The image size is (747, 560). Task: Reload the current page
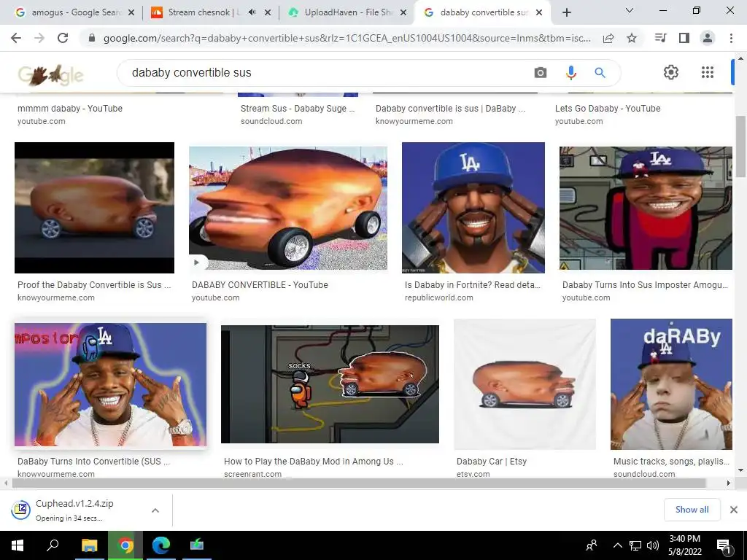coord(63,38)
